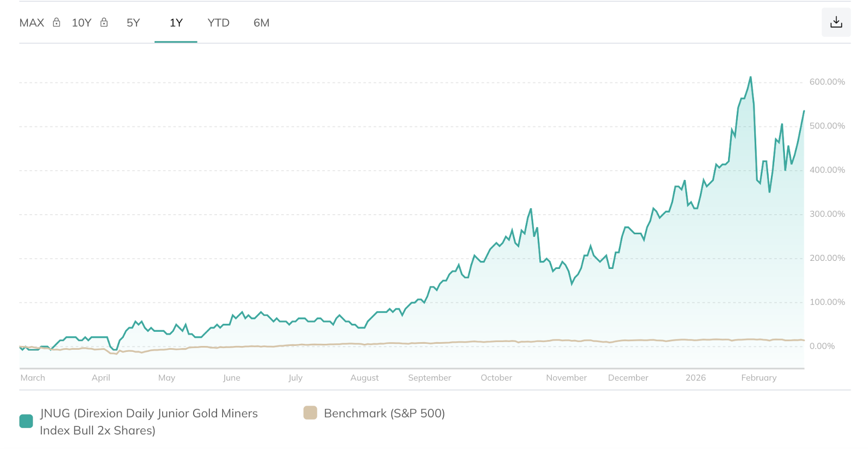Viewport: 868px width, 449px height.
Task: Toggle the Benchmark (S&P 500) legend label
Action: pyautogui.click(x=384, y=413)
